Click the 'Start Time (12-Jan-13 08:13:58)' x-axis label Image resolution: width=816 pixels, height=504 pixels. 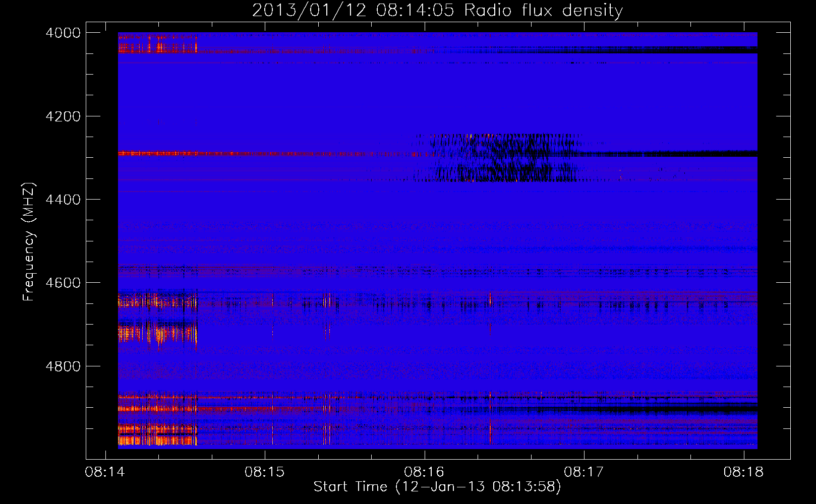click(437, 487)
